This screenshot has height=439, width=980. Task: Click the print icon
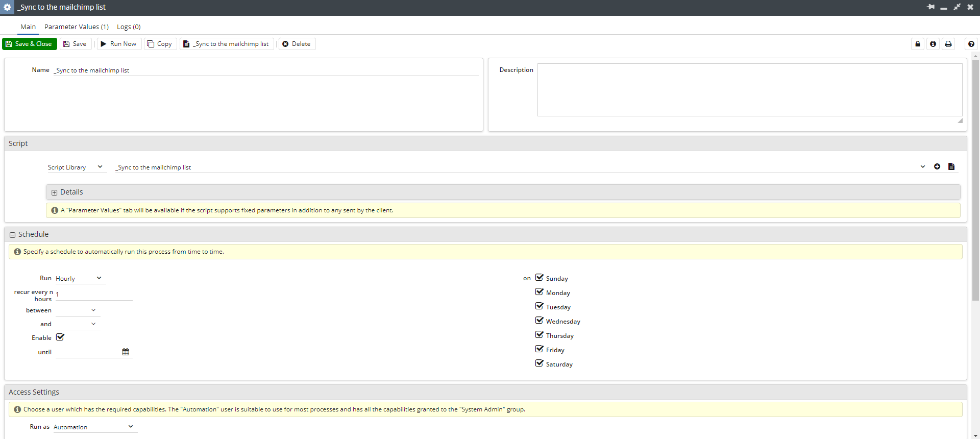[948, 44]
